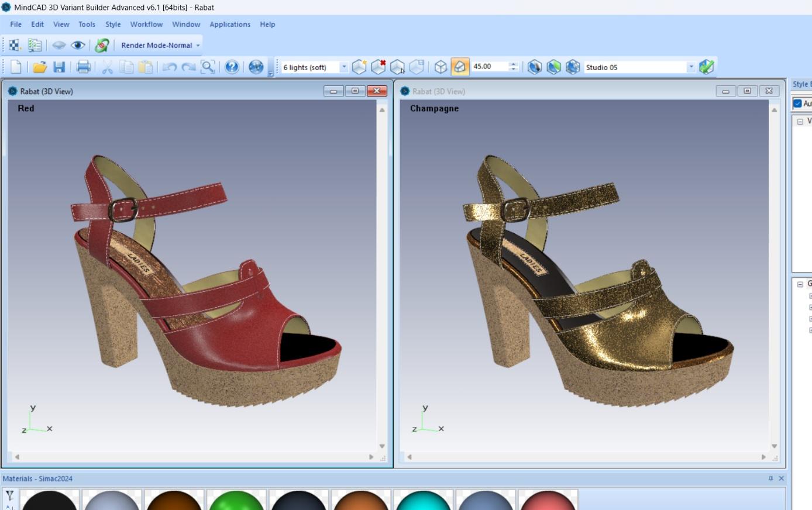Select the Save icon
The width and height of the screenshot is (812, 510).
[x=59, y=67]
